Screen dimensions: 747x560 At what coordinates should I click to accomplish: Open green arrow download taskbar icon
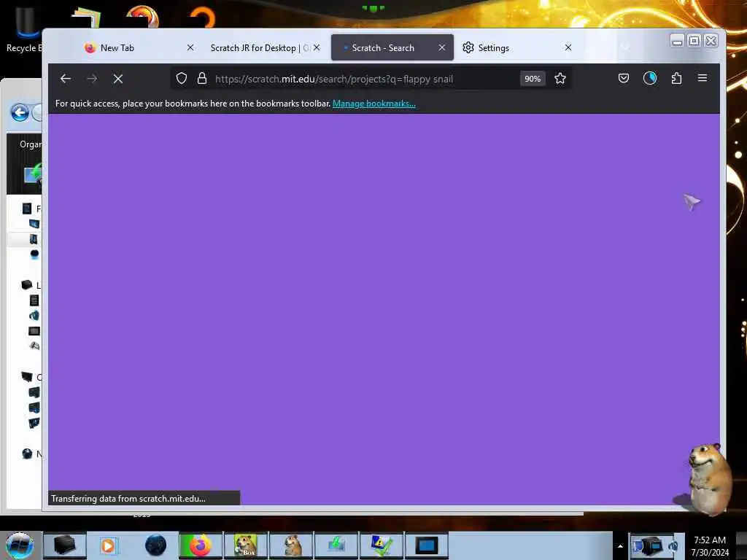(336, 545)
